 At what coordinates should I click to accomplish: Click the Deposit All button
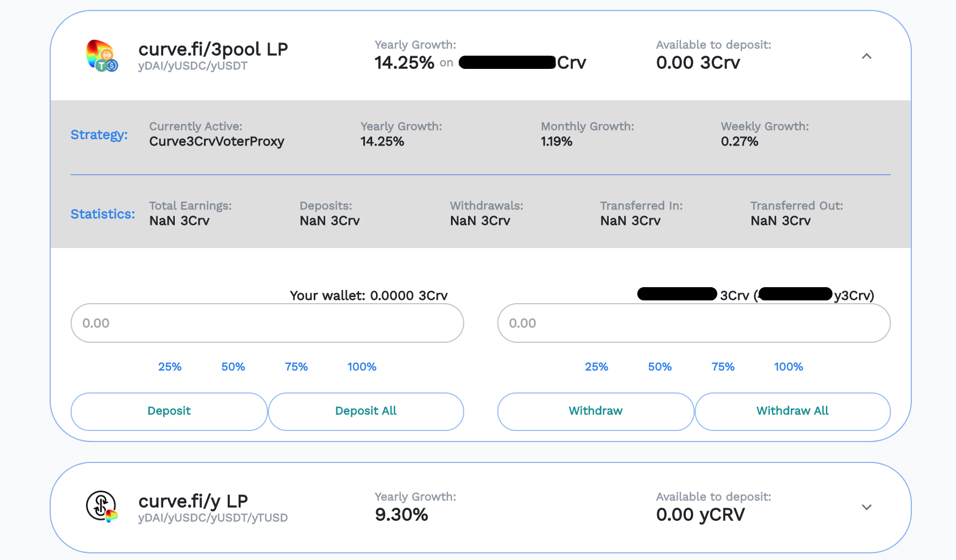[366, 411]
